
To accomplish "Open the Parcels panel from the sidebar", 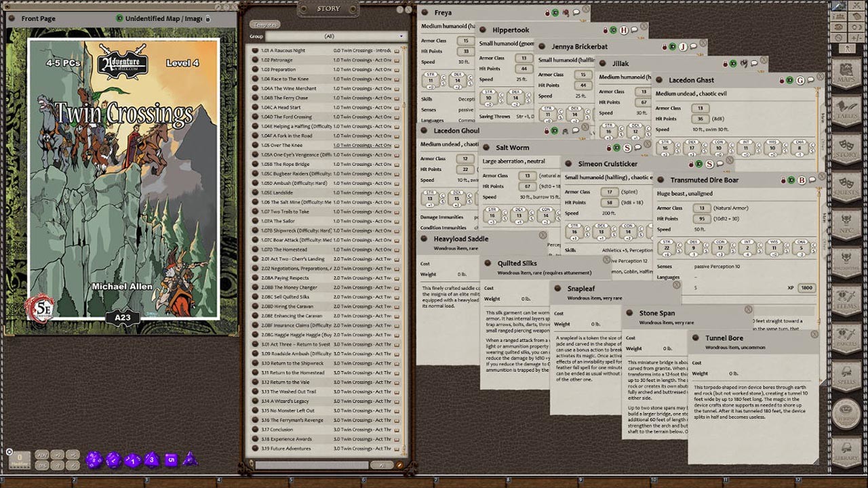I will point(846,335).
